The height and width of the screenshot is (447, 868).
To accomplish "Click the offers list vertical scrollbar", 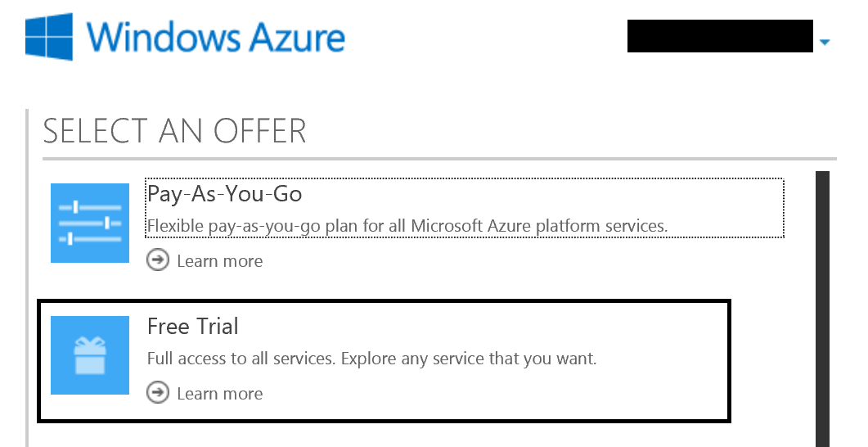I will [x=823, y=309].
